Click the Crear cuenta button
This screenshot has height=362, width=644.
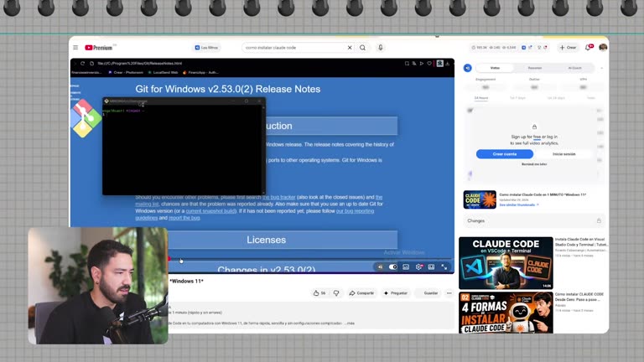pos(505,154)
